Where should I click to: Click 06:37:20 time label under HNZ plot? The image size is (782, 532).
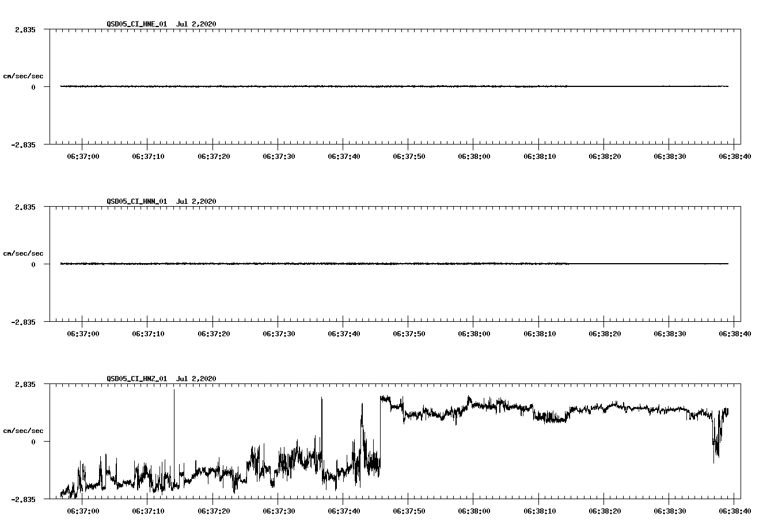point(214,511)
